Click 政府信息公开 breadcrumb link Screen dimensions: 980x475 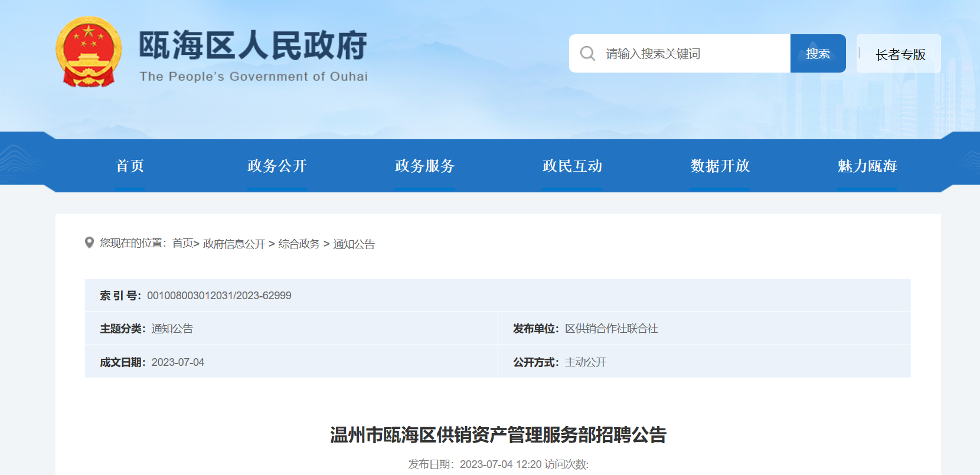[x=234, y=244]
